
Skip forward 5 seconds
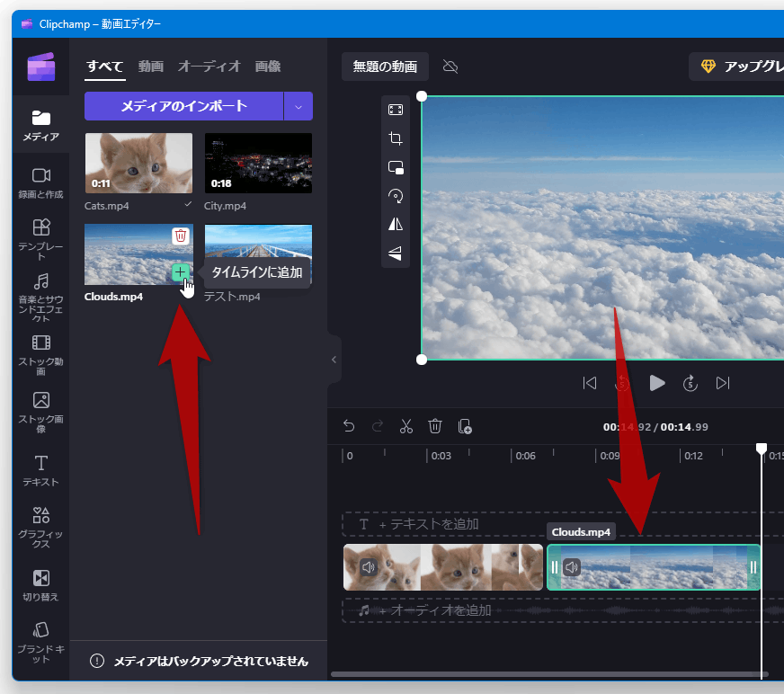[x=690, y=384]
